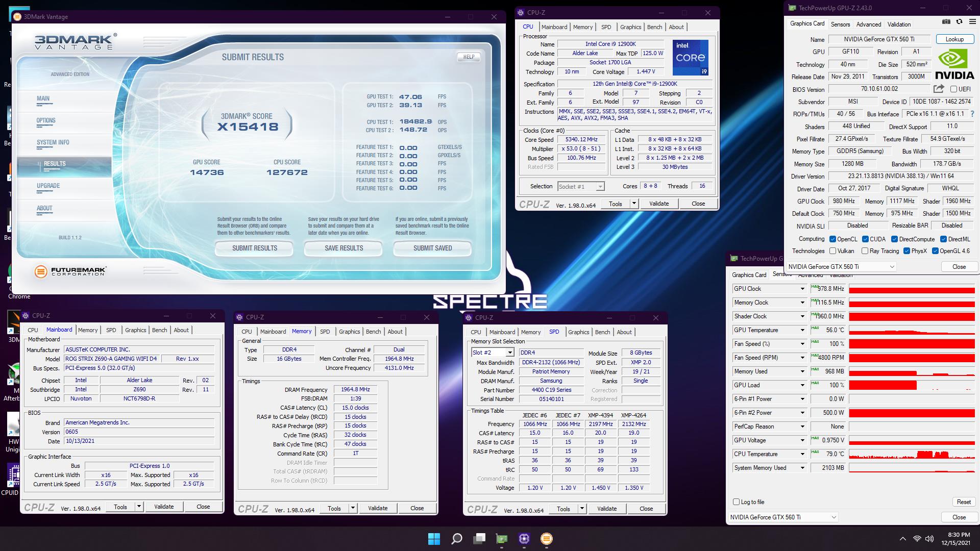Click the CPU-Z SPD window title icon
This screenshot has height=551, width=980.
click(469, 318)
